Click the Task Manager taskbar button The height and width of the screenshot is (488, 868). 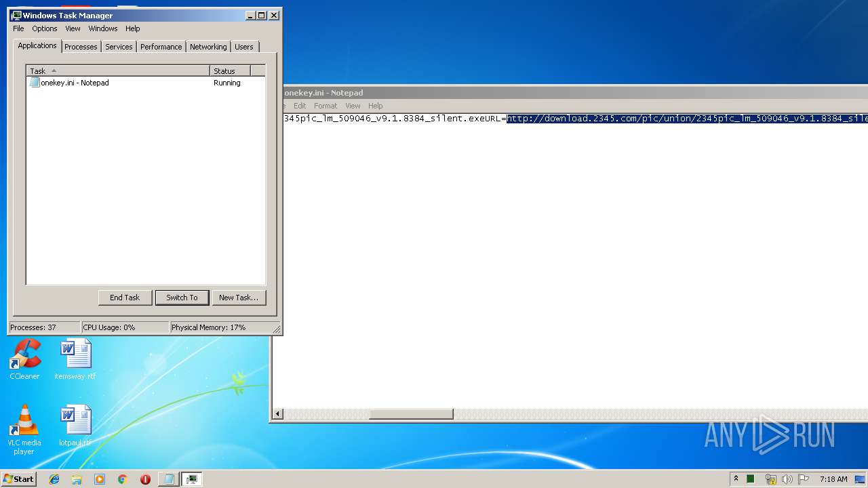192,479
